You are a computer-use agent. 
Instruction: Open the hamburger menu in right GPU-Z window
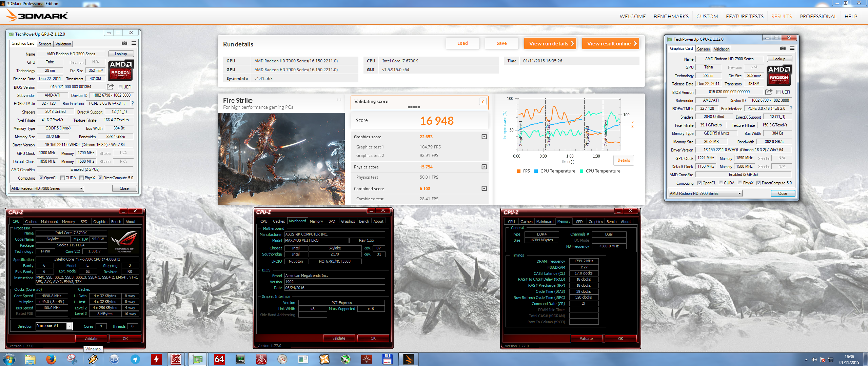pyautogui.click(x=792, y=48)
